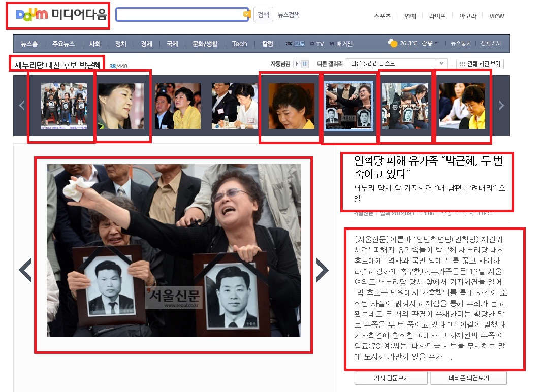This screenshot has width=543, height=392.
Task: Click the 38/440 photo counter
Action: pyautogui.click(x=118, y=66)
